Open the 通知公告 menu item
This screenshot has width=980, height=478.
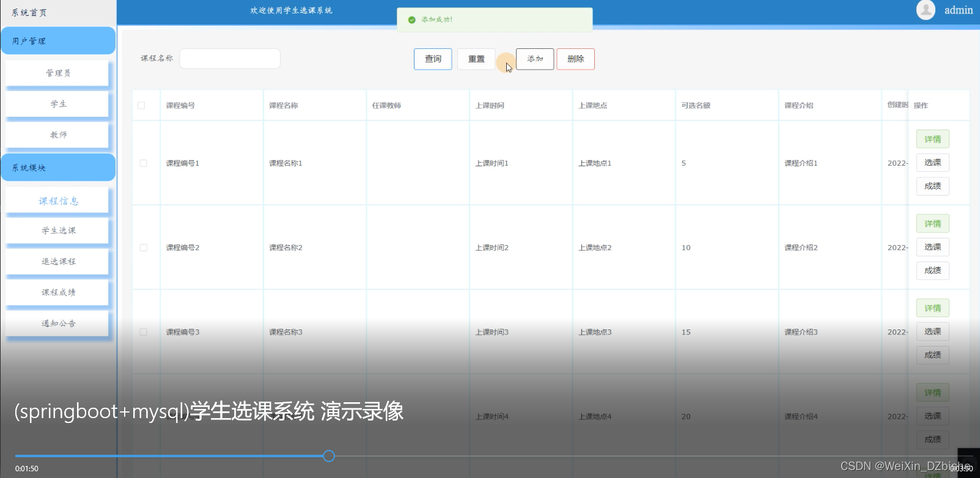point(58,323)
